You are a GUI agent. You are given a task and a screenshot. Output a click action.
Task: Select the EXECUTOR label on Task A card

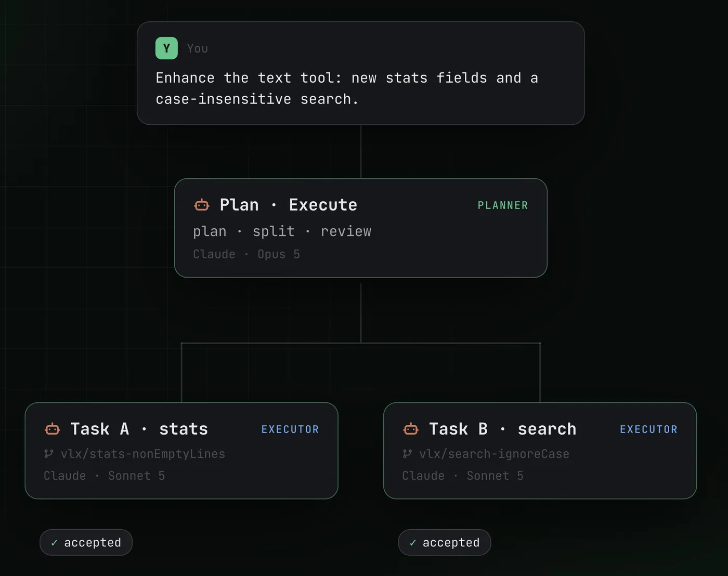click(x=290, y=429)
